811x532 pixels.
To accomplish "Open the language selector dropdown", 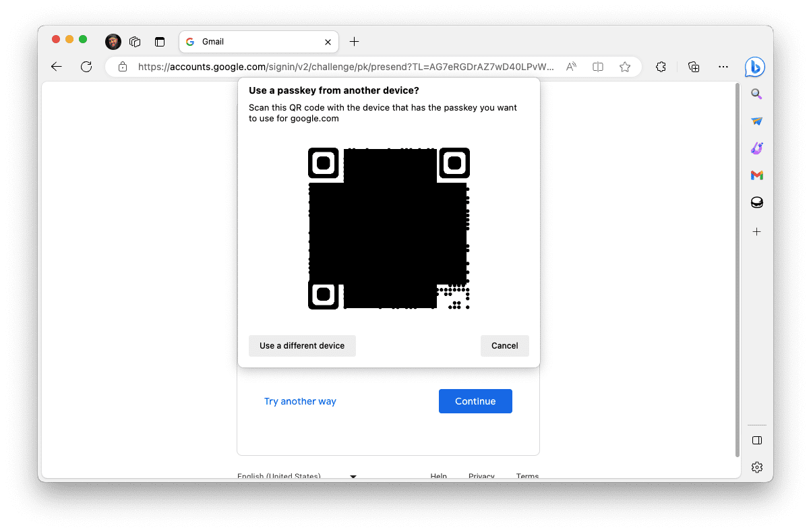I will coord(297,477).
